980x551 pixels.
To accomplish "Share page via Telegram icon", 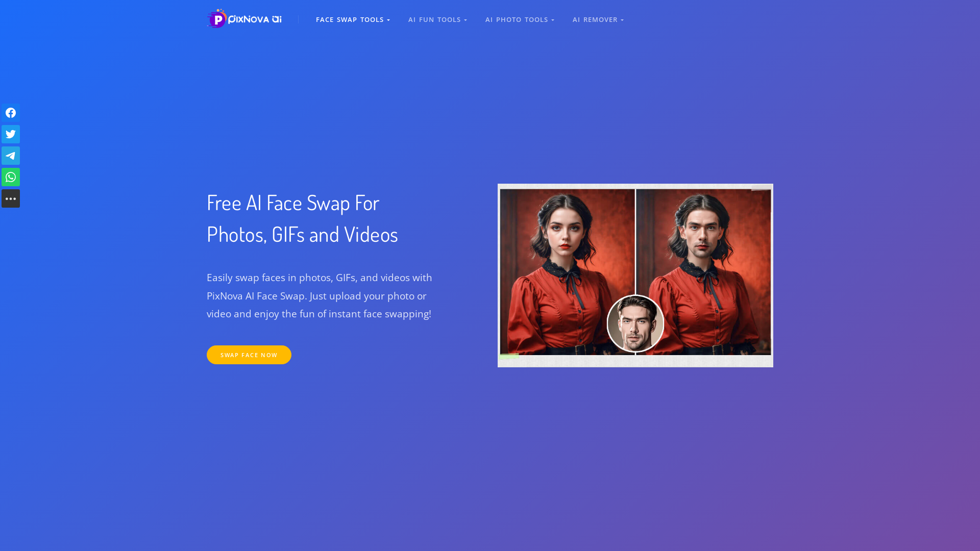I will 11,156.
